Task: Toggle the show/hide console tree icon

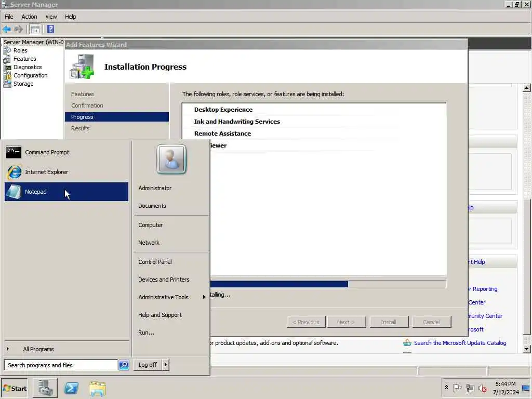Action: 35,29
